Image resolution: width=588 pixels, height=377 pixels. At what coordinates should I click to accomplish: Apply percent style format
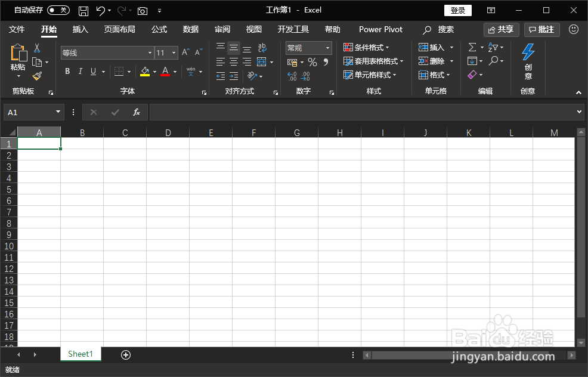[312, 62]
